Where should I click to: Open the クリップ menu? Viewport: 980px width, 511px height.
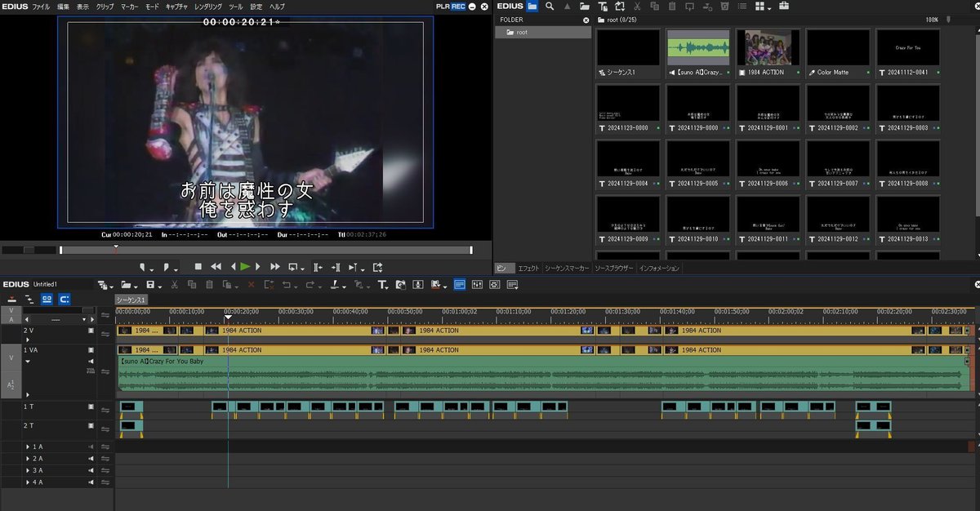tap(105, 7)
